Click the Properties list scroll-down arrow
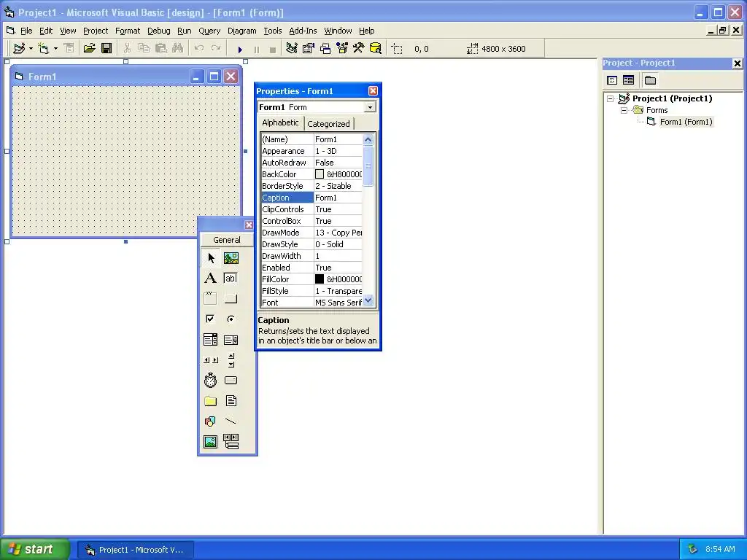The width and height of the screenshot is (747, 560). [x=368, y=300]
